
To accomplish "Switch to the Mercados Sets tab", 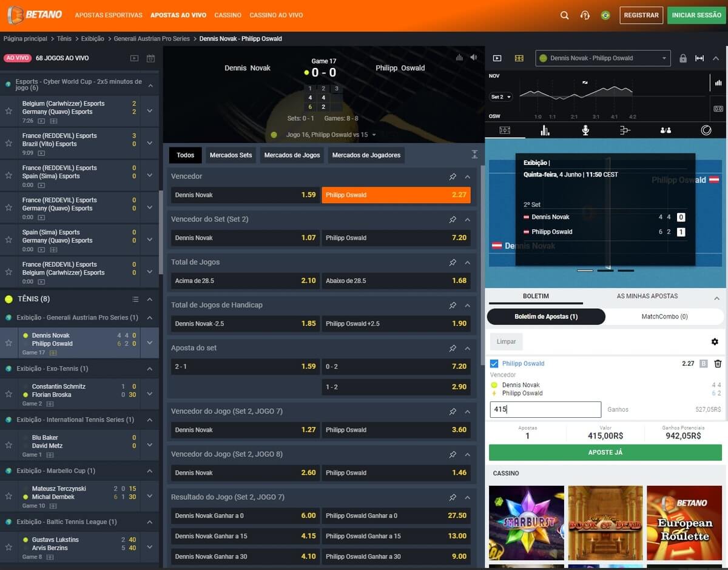I will tap(231, 155).
